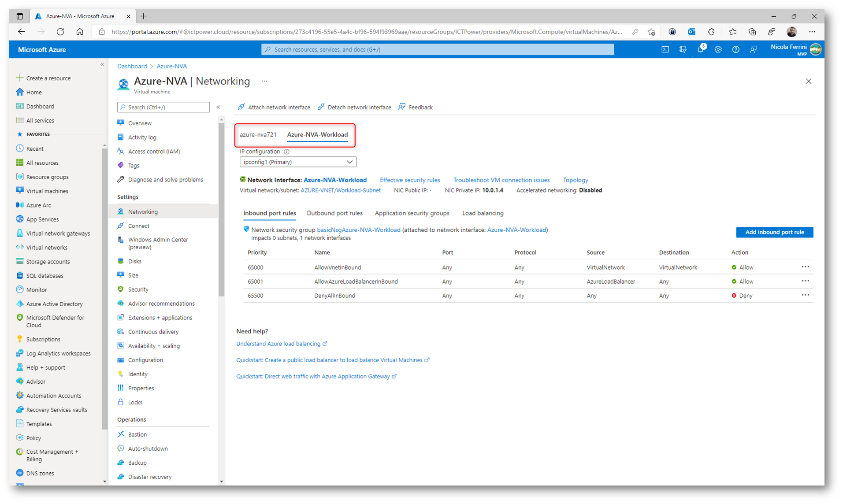Image resolution: width=843 pixels, height=504 pixels.
Task: Open Azure Arc in favorites sidebar
Action: pos(38,205)
